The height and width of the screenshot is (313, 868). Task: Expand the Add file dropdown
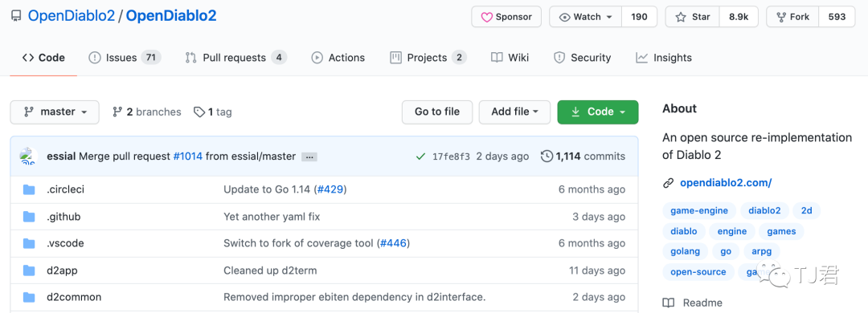point(515,112)
